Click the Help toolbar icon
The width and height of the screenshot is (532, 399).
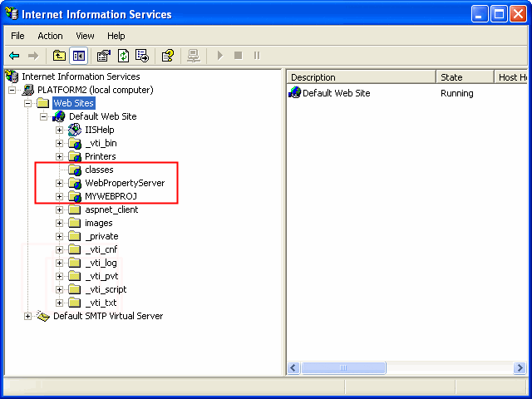pyautogui.click(x=167, y=56)
